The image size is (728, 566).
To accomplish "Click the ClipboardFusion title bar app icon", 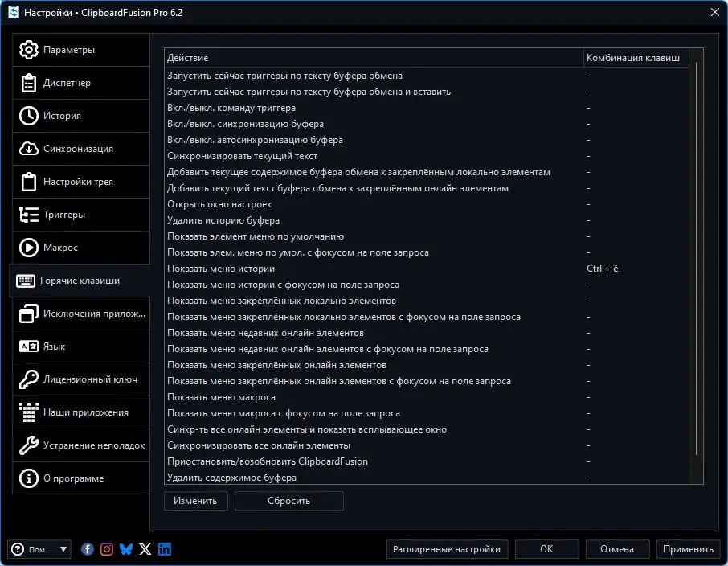I will 14,12.
